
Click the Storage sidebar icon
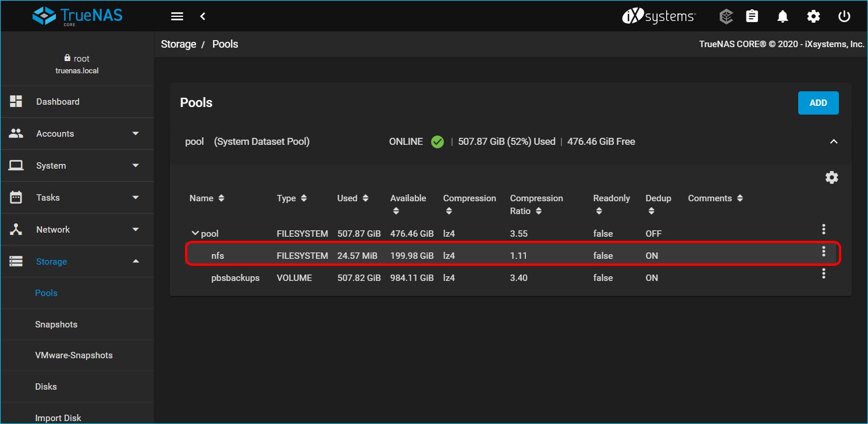pyautogui.click(x=16, y=261)
